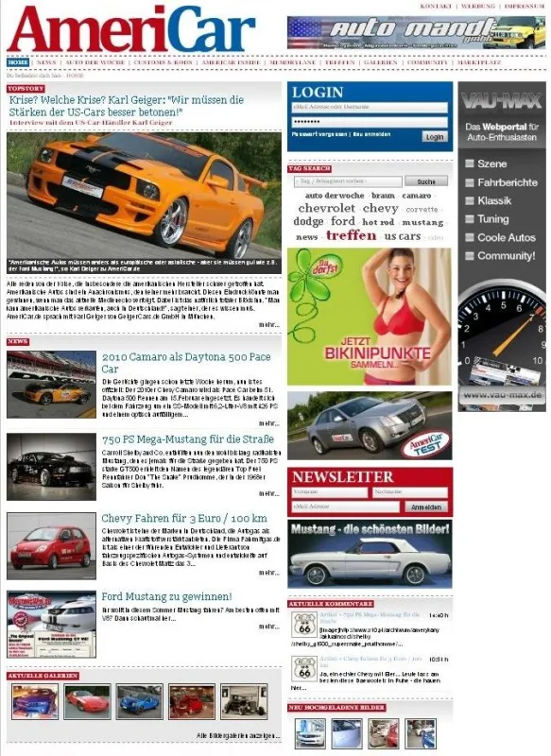Screen dimensions: 551x756
Task: Go to TREFFEN navigation item
Action: pyautogui.click(x=339, y=62)
